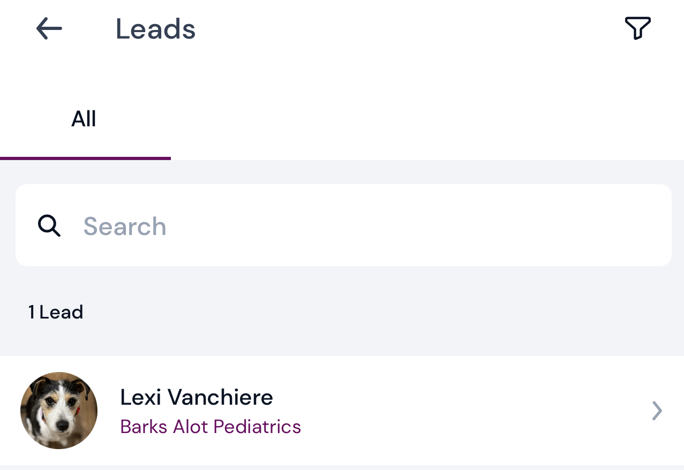Expand Lexi Vanchiere details via right chevron

coord(657,410)
